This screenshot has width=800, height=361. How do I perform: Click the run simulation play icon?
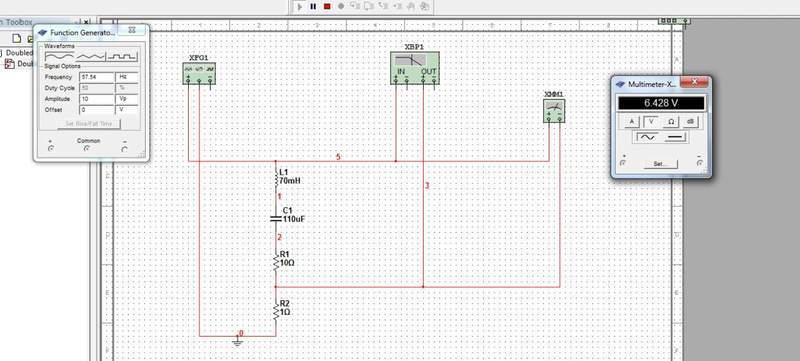point(300,6)
